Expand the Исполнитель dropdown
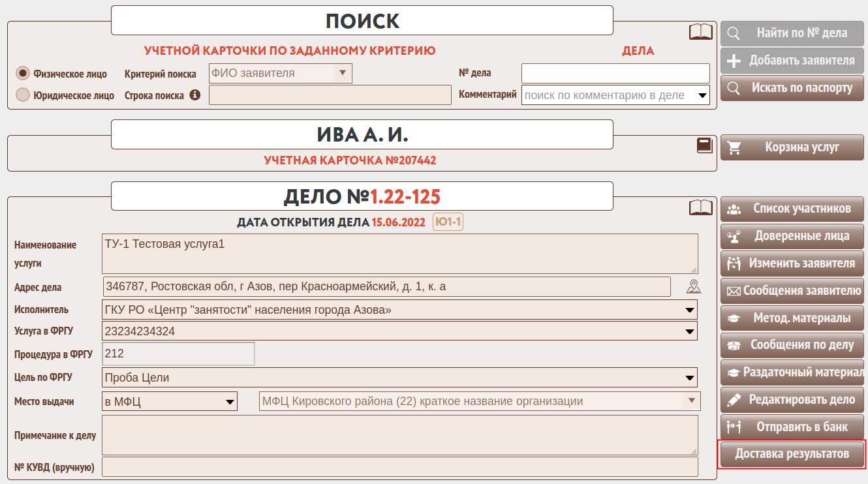Image resolution: width=868 pixels, height=484 pixels. (399, 310)
